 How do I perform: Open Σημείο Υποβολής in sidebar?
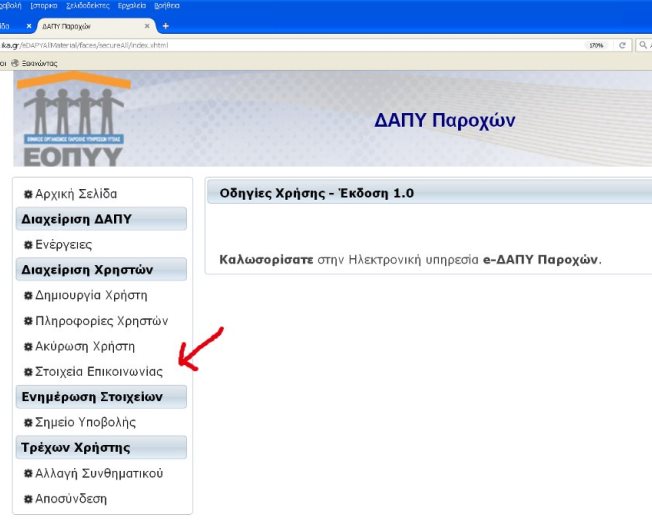[85, 422]
